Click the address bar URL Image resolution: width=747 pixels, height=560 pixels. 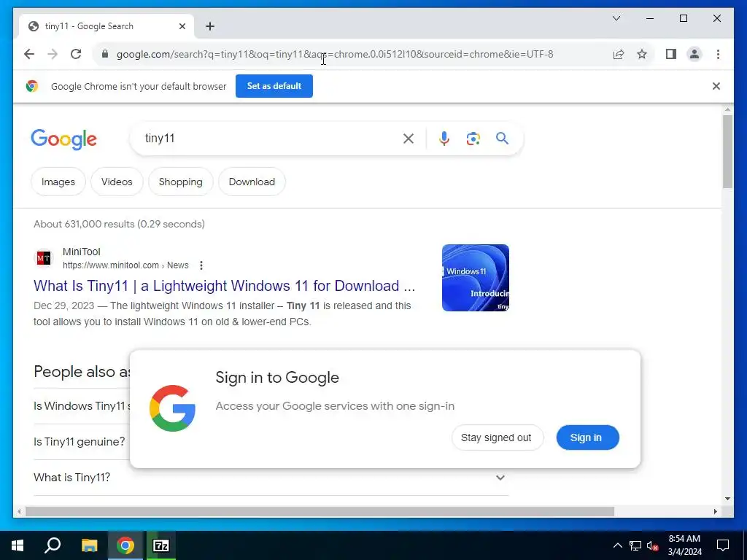[x=334, y=54]
